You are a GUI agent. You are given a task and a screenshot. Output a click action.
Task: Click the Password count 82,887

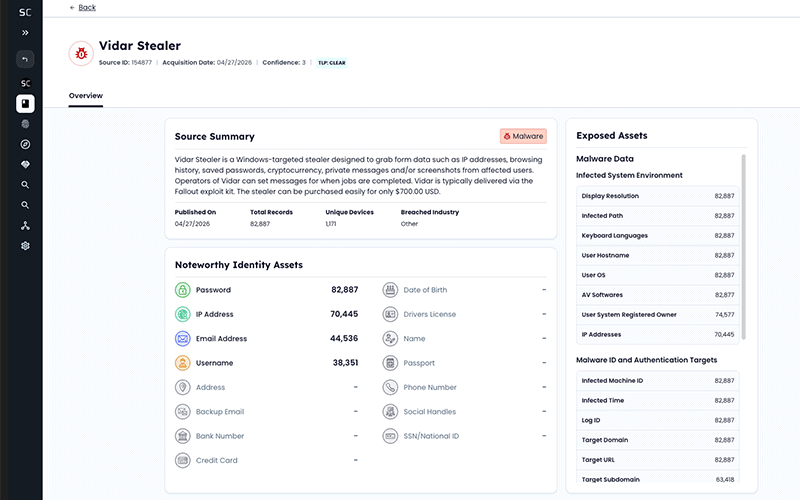[344, 290]
